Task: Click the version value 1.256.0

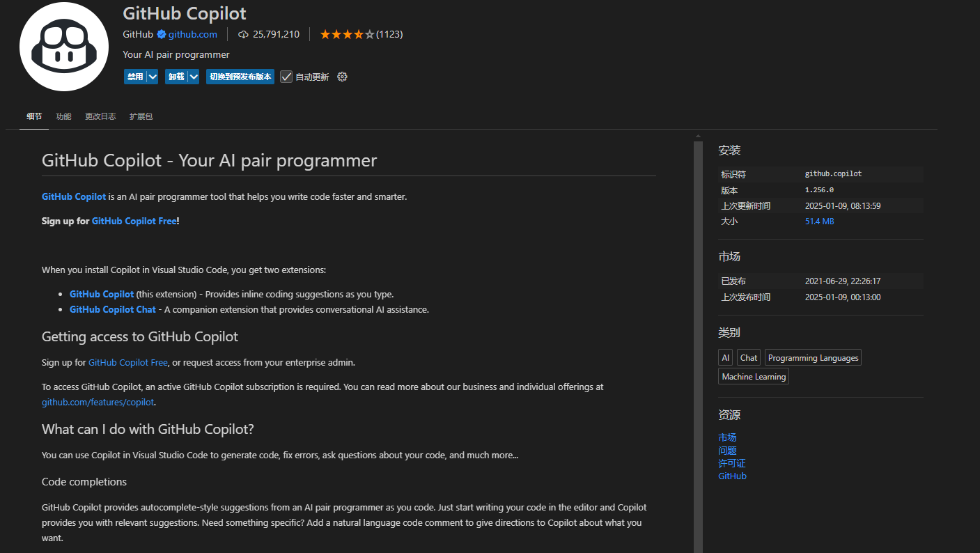Action: tap(819, 189)
